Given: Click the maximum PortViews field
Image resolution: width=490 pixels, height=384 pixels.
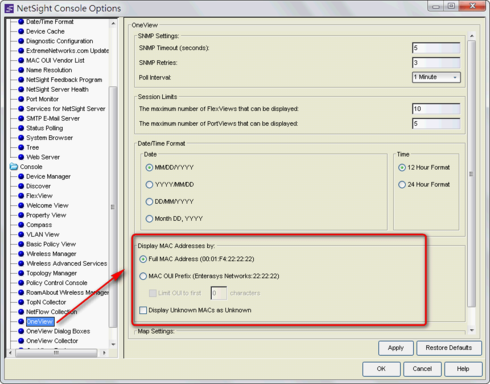Looking at the screenshot, I should pyautogui.click(x=436, y=124).
